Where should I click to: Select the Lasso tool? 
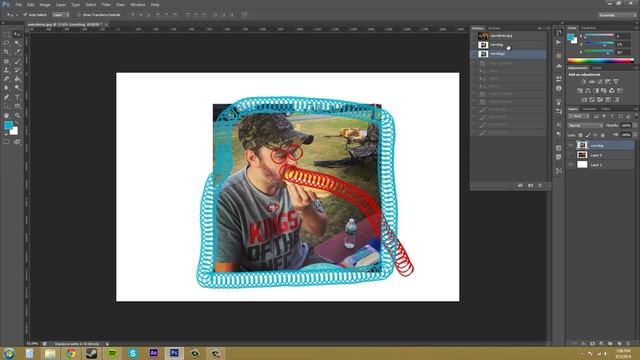(x=6, y=43)
